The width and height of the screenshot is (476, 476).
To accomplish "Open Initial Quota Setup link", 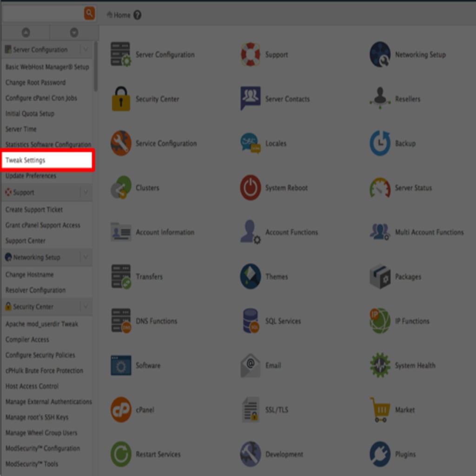I will point(30,113).
